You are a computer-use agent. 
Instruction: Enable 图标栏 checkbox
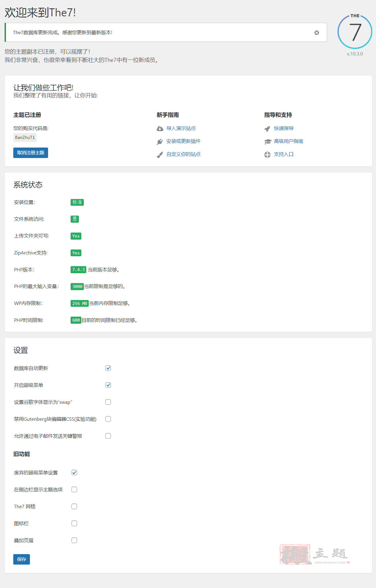pyautogui.click(x=74, y=523)
